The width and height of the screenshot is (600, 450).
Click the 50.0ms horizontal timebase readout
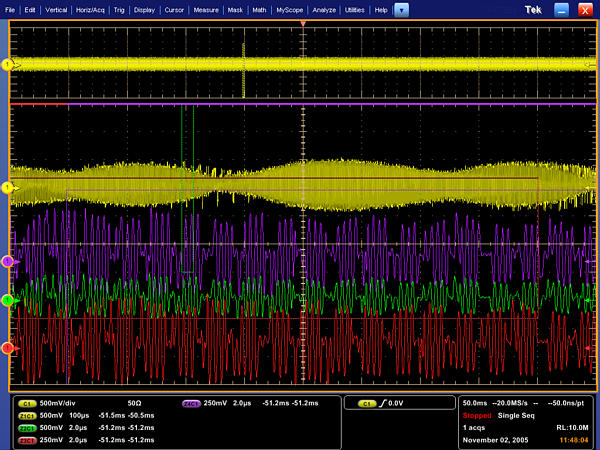pyautogui.click(x=476, y=404)
